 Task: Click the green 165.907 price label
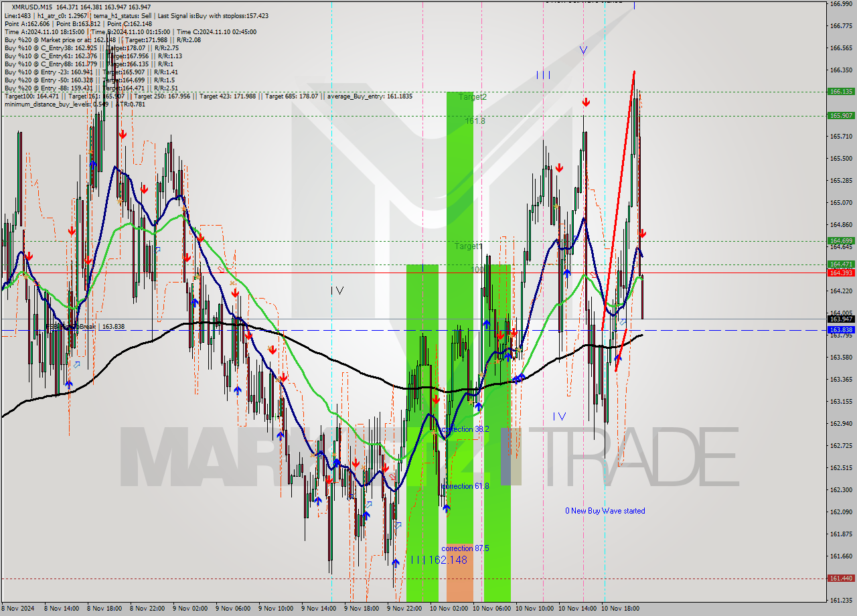841,115
